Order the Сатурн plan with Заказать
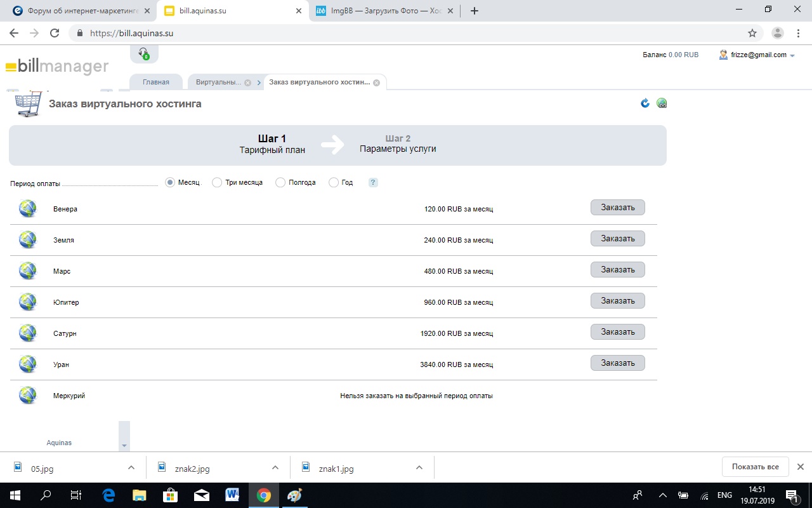This screenshot has width=812, height=508. [618, 332]
